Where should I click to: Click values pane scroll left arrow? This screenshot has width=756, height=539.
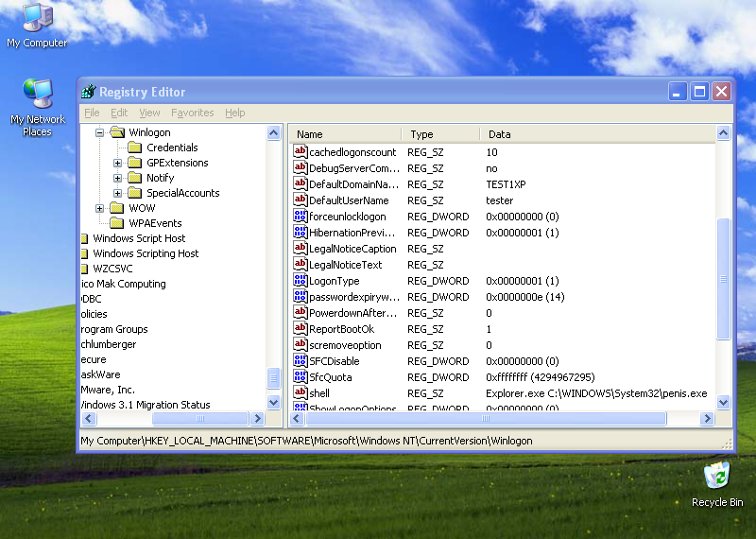coord(297,418)
